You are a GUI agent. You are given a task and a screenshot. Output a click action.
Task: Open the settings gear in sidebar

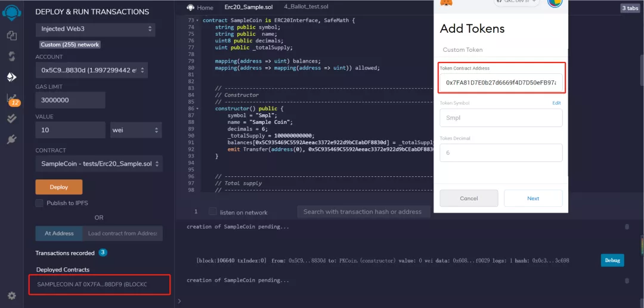point(11,295)
